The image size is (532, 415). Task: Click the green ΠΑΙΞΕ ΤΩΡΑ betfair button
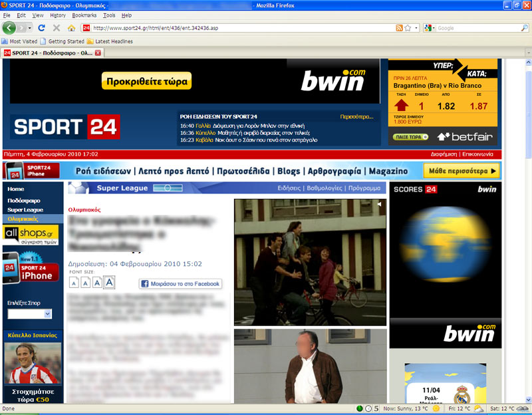(x=410, y=137)
